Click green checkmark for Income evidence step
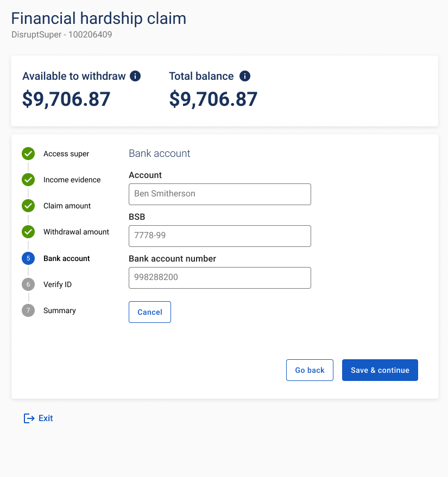448x477 pixels. (x=28, y=180)
